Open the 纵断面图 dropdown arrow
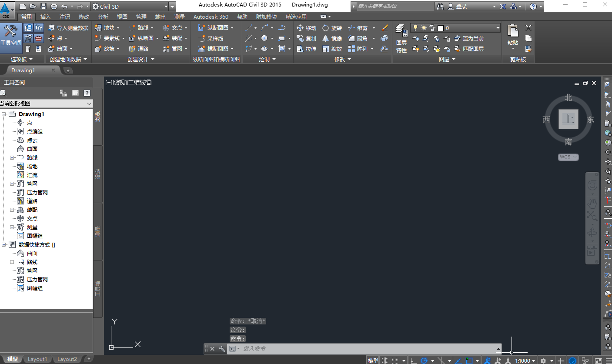Viewport: 612px width, 364px height. 232,27
